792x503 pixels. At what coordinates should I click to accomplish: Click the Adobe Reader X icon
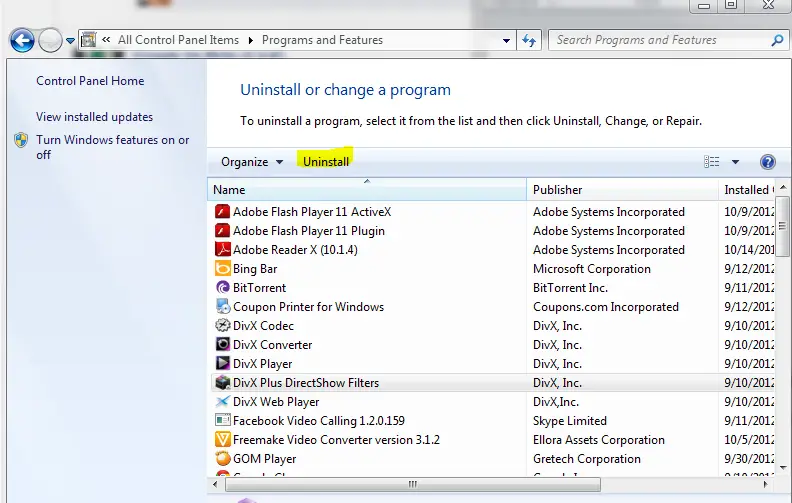[222, 249]
